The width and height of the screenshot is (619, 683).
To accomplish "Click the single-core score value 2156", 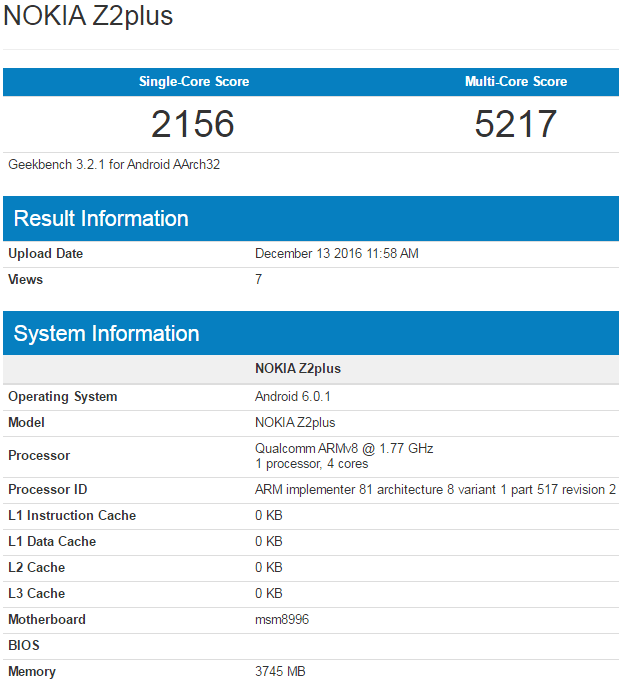I will point(193,124).
